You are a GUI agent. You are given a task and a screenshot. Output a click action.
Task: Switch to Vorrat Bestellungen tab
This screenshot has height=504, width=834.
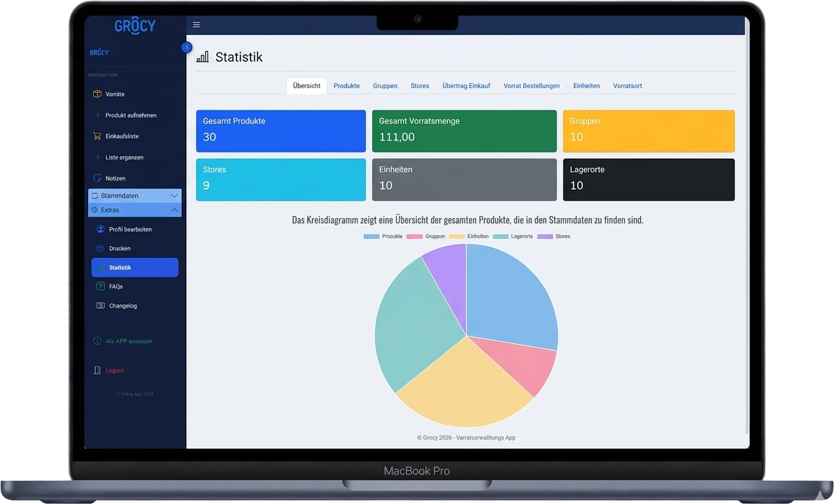(x=532, y=85)
